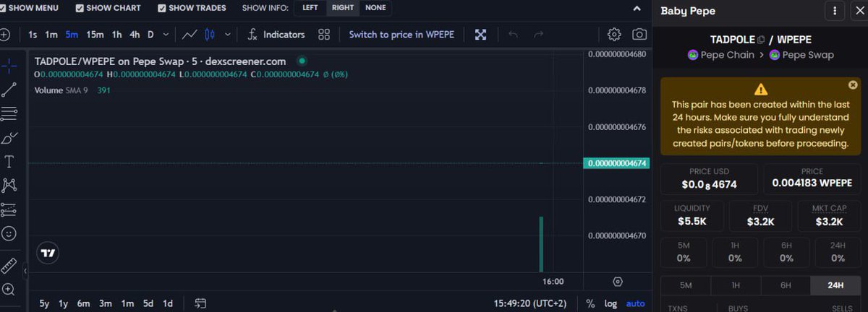Open the chart layout grid selector
This screenshot has height=312, width=868.
click(x=324, y=35)
